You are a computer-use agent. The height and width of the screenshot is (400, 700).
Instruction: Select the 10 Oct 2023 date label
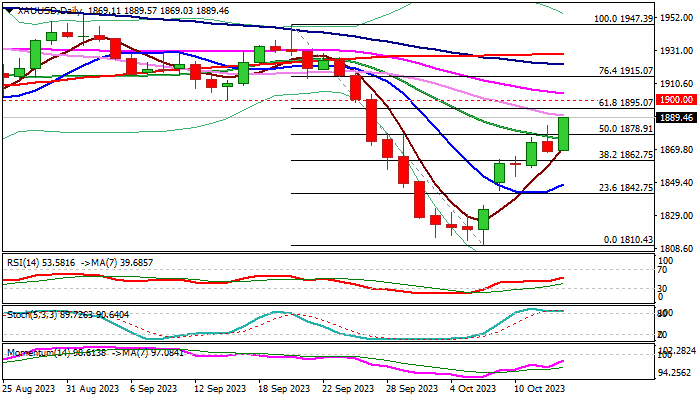[540, 387]
